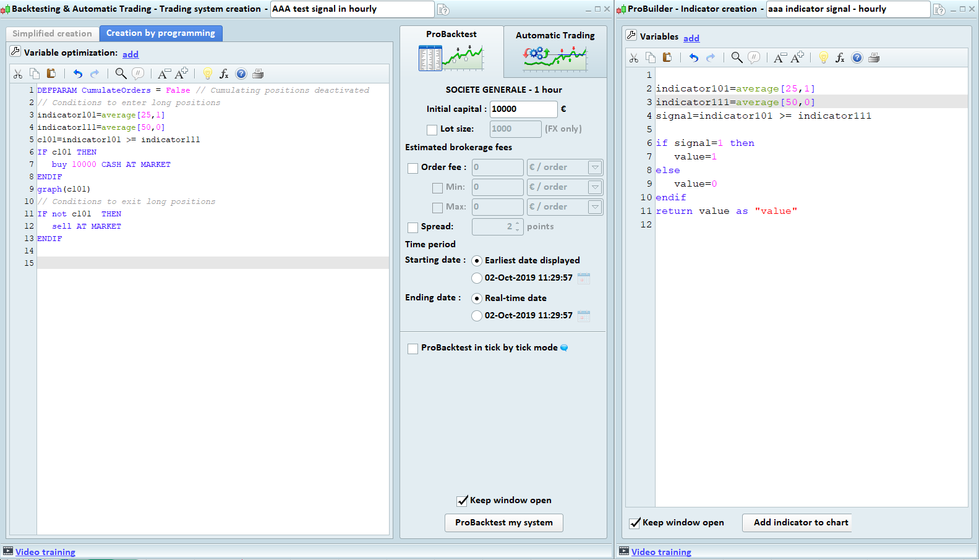Open search in the trading system code editor
This screenshot has width=979, height=560.
pos(121,74)
